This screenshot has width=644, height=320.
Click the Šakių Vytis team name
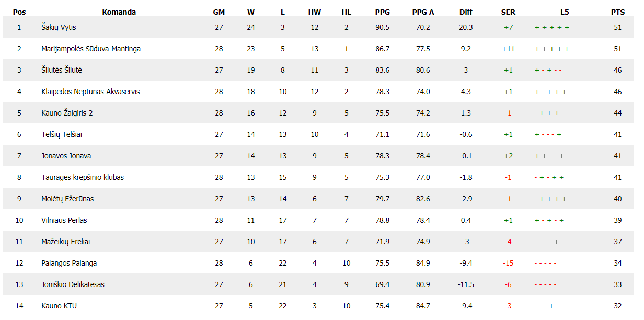point(59,27)
